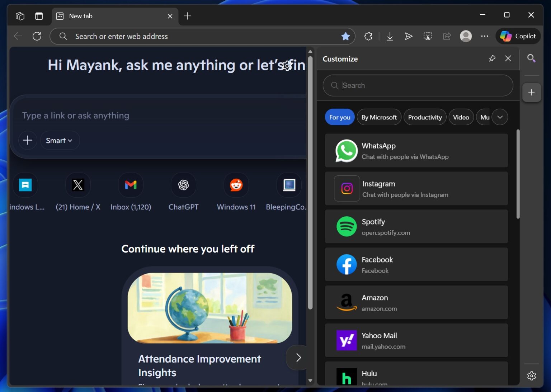Add the WhatsApp shortcut
The height and width of the screenshot is (392, 551).
tap(416, 151)
